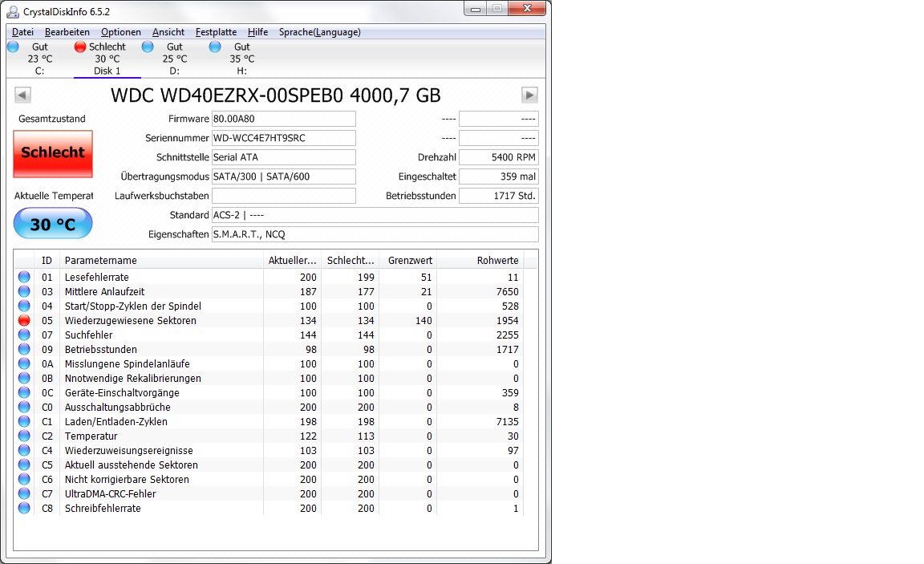Click the Parametername column header
The height and width of the screenshot is (564, 924).
(x=161, y=260)
